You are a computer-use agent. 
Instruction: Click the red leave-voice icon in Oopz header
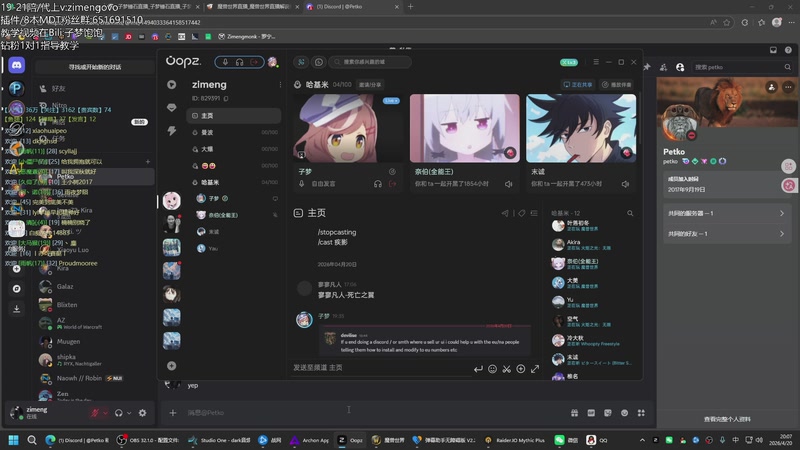(254, 62)
